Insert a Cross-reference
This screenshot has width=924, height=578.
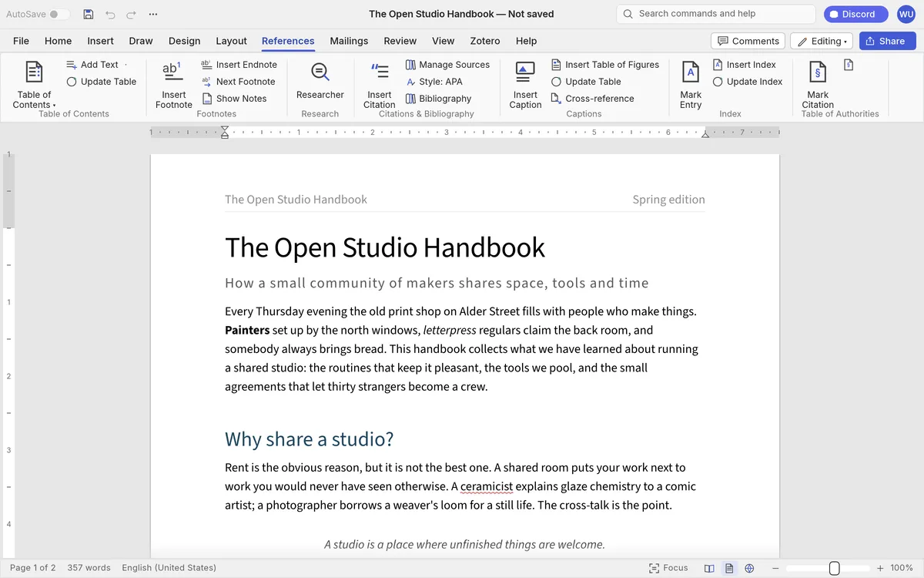click(x=592, y=99)
